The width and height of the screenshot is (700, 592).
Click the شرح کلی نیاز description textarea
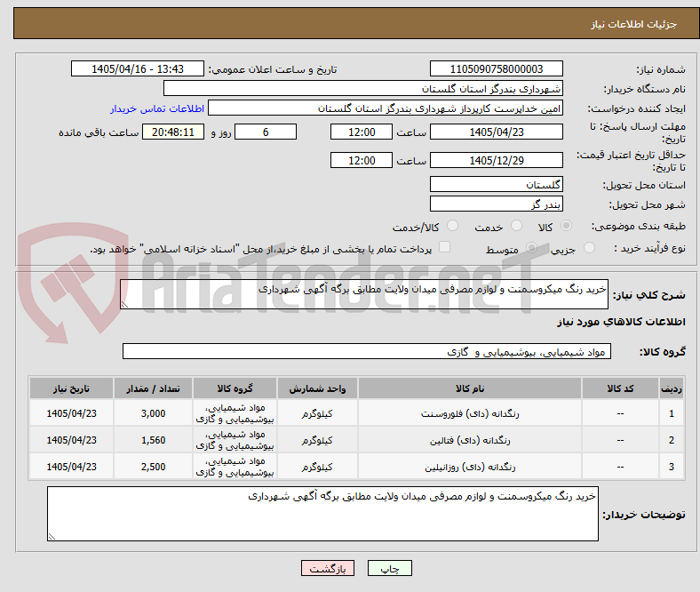click(x=364, y=294)
